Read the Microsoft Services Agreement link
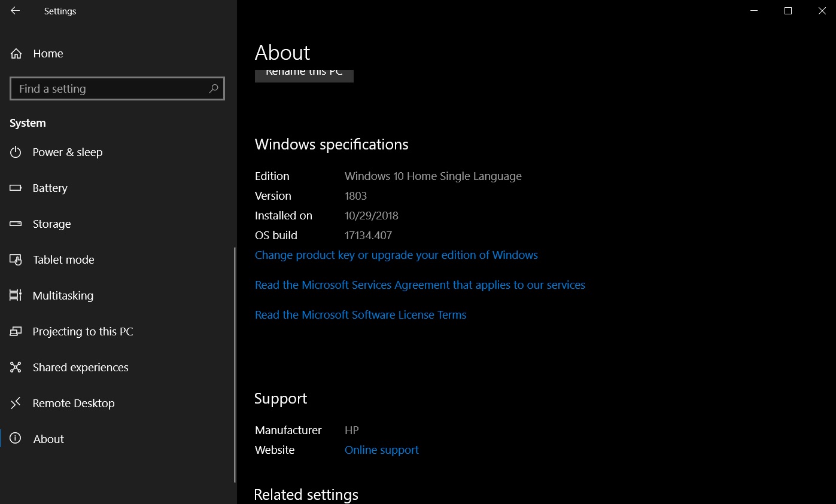Screen dimensions: 836x504 (420, 285)
